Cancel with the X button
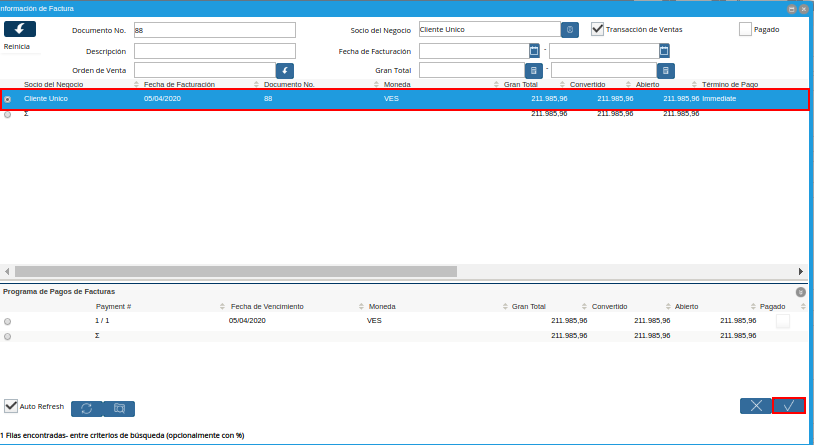This screenshot has height=446, width=814. [x=755, y=406]
